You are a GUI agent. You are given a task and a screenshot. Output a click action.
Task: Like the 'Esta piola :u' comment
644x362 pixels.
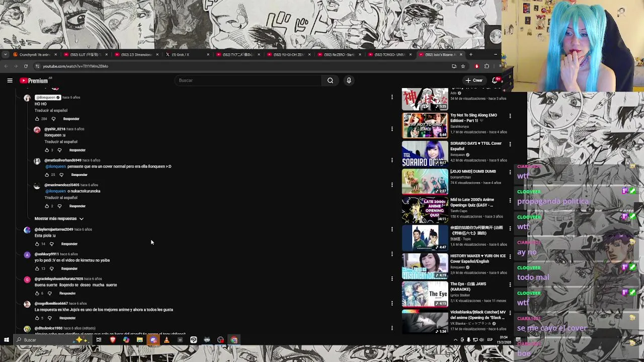coord(37,244)
